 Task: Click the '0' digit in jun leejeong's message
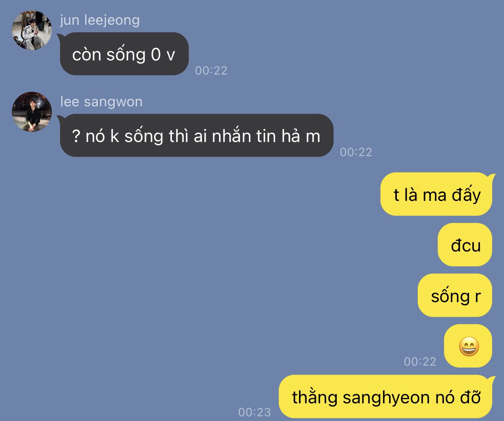click(156, 55)
